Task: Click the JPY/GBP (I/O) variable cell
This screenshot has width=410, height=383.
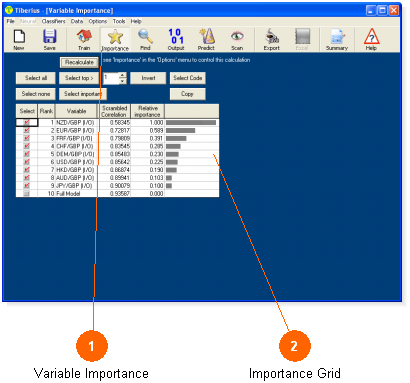Action: point(76,186)
